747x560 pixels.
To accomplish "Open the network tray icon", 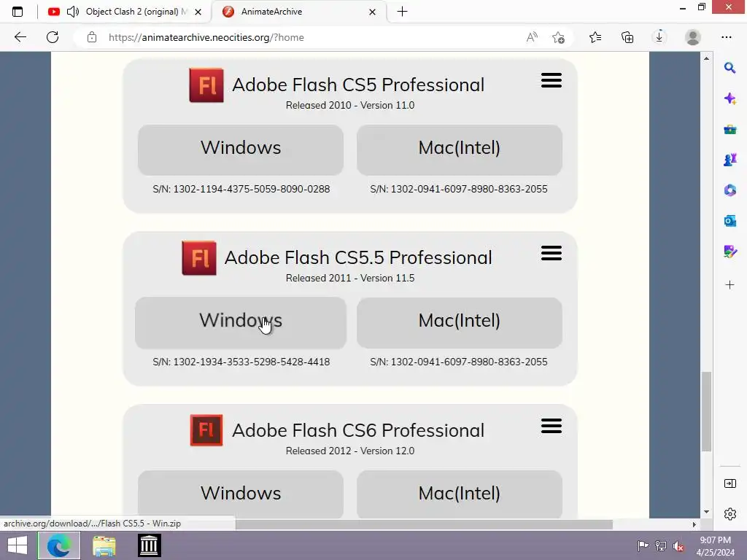I will (661, 545).
